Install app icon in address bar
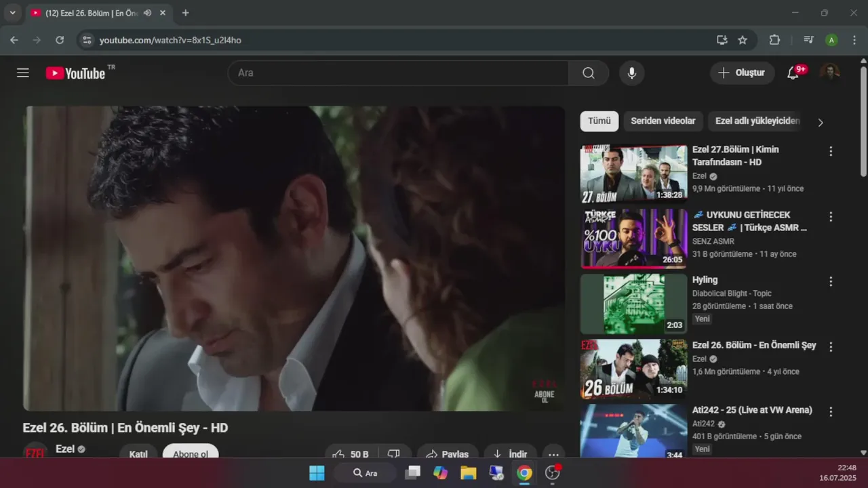 pyautogui.click(x=722, y=40)
